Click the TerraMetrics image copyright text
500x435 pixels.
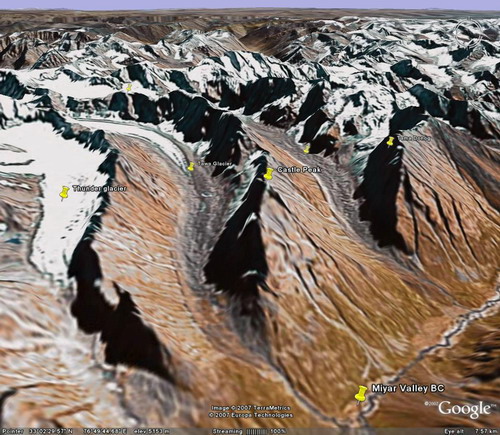pyautogui.click(x=251, y=408)
